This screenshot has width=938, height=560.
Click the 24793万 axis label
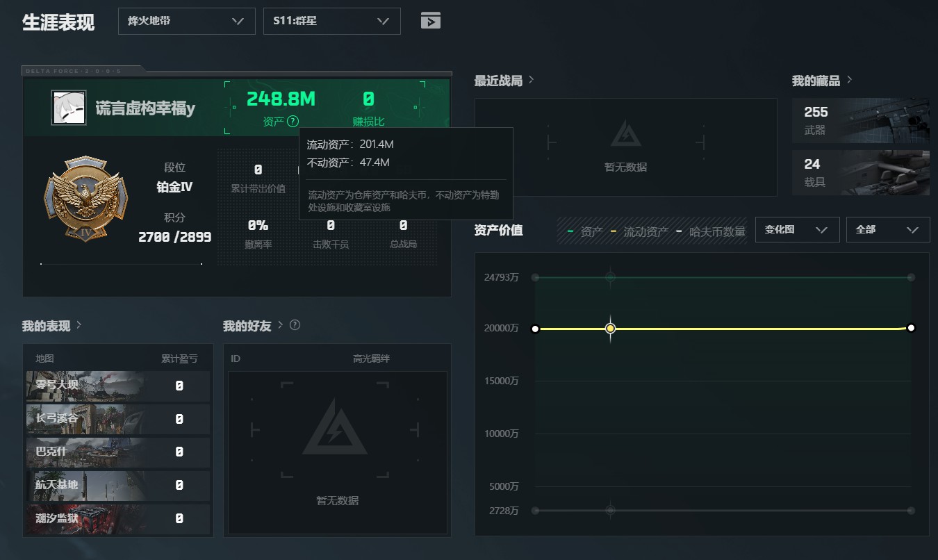coord(502,277)
